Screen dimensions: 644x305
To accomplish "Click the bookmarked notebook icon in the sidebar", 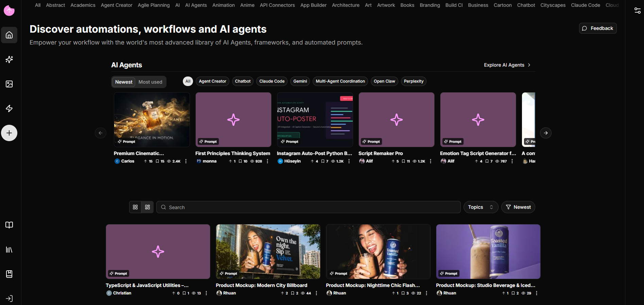I will [9, 274].
